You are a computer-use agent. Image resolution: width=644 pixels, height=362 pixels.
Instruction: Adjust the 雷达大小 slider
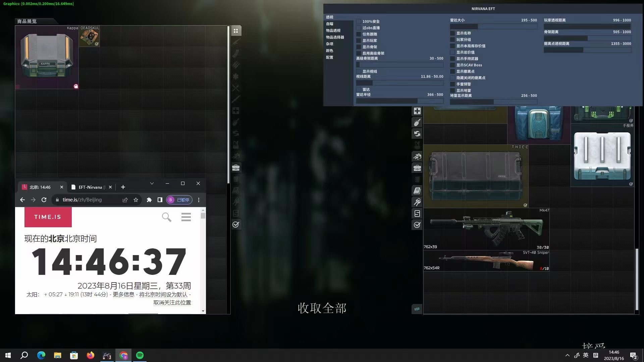[493, 26]
